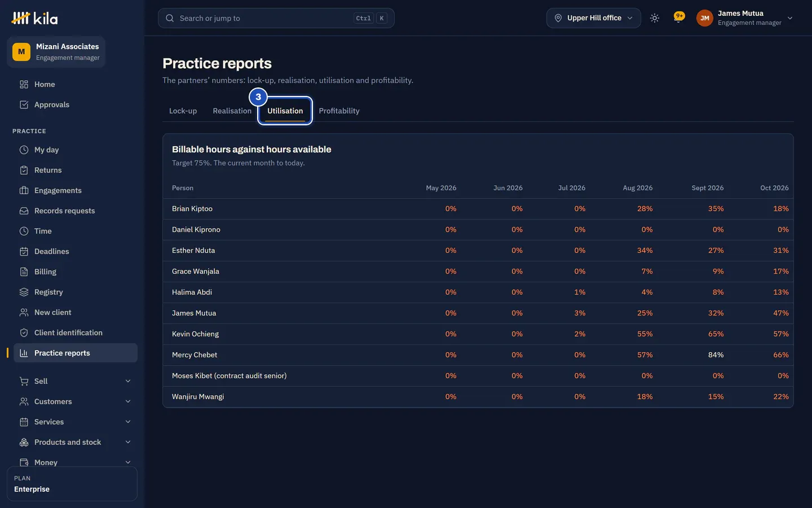Open New client people icon
The height and width of the screenshot is (508, 812).
[x=24, y=312]
